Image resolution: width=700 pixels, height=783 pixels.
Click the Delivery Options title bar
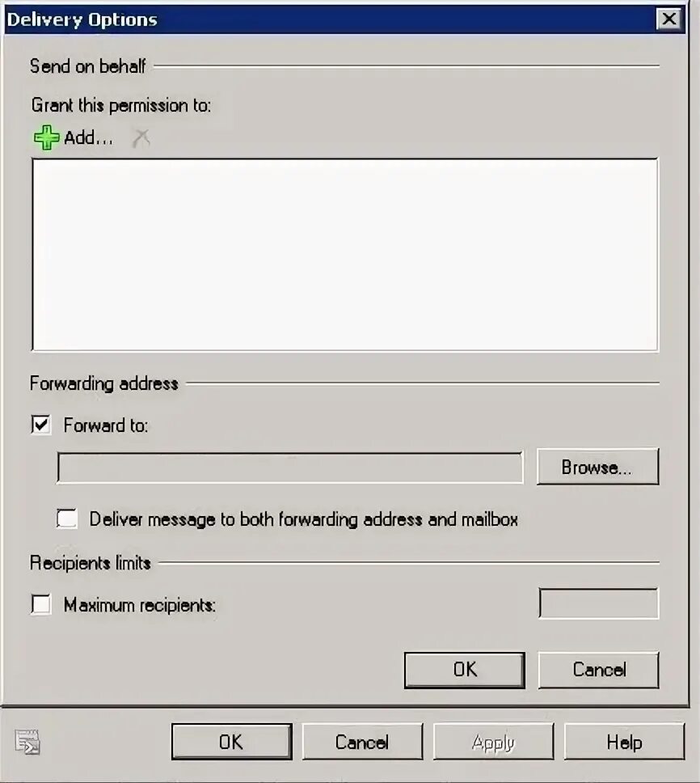pyautogui.click(x=329, y=19)
